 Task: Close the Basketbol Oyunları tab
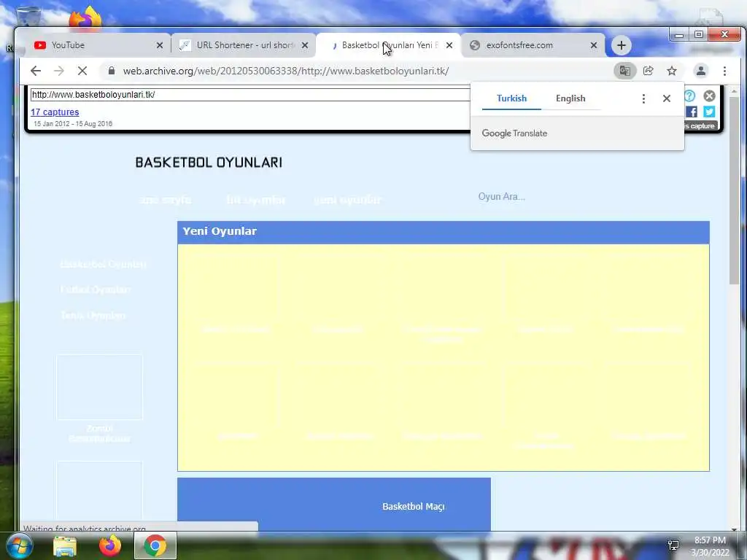pyautogui.click(x=449, y=45)
